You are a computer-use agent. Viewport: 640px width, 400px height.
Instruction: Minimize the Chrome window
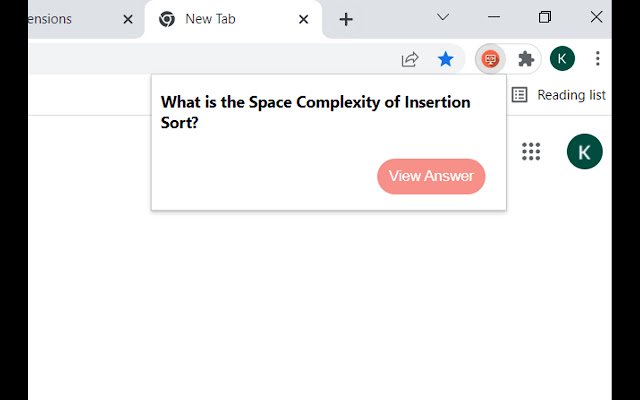pos(494,17)
